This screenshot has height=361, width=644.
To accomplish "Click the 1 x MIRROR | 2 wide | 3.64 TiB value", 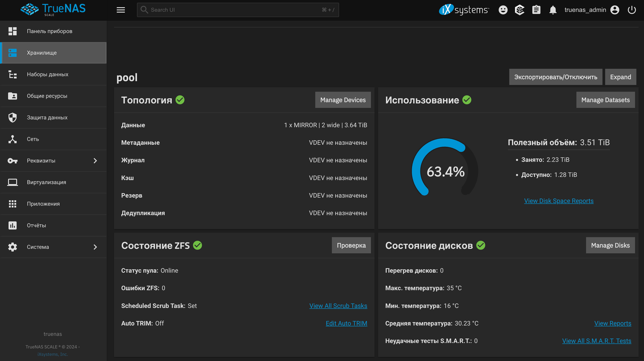I will point(326,125).
